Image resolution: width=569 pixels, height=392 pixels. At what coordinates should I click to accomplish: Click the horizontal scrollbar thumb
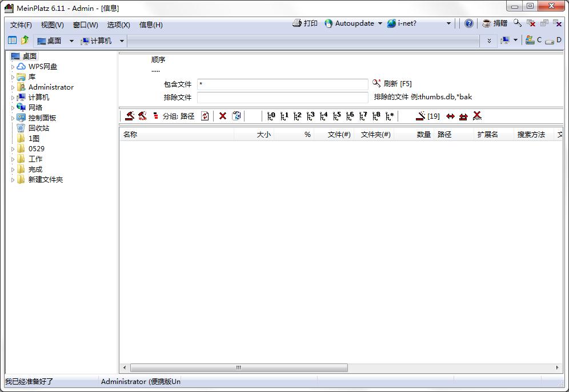tap(239, 368)
